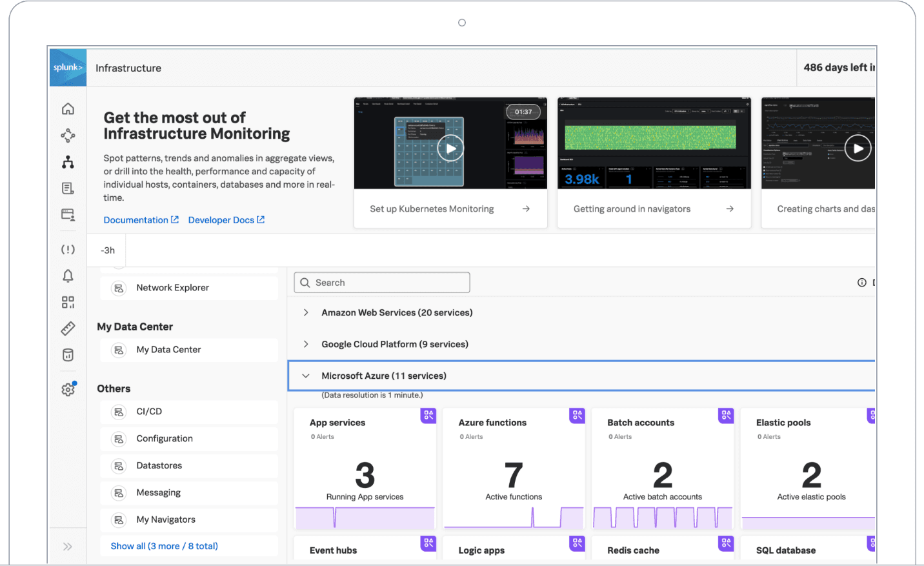Viewport: 924px width, 566px height.
Task: Open the dashboards grid icon in sidebar
Action: tap(68, 302)
